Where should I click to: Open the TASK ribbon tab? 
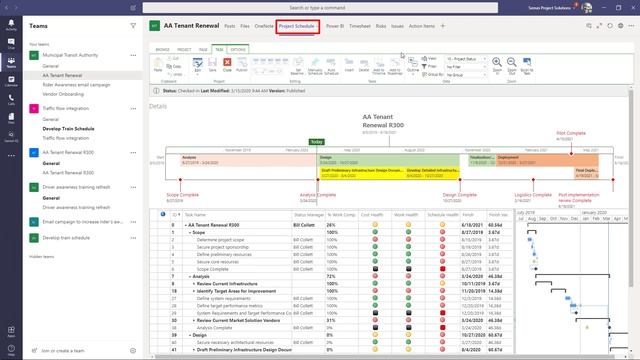[219, 49]
